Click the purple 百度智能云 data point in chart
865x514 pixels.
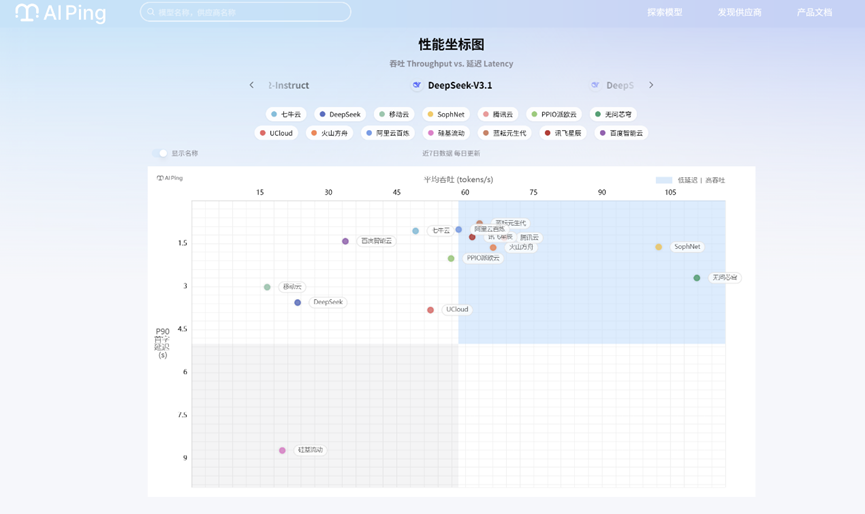pyautogui.click(x=345, y=241)
